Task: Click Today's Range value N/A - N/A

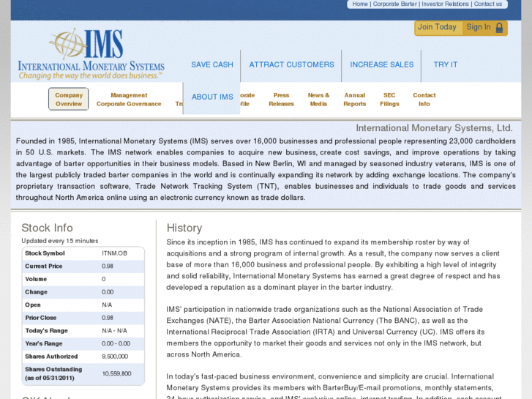Action: pyautogui.click(x=114, y=331)
